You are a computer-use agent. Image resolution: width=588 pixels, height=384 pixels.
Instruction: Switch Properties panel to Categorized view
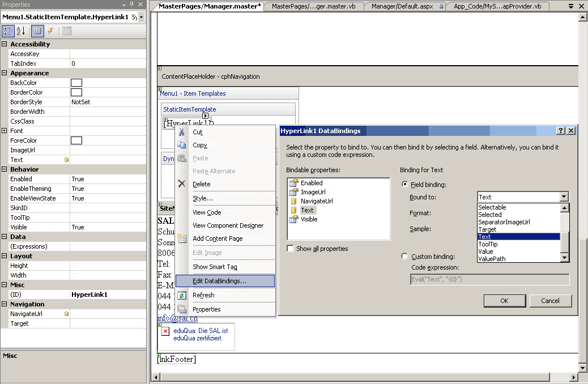coord(8,31)
